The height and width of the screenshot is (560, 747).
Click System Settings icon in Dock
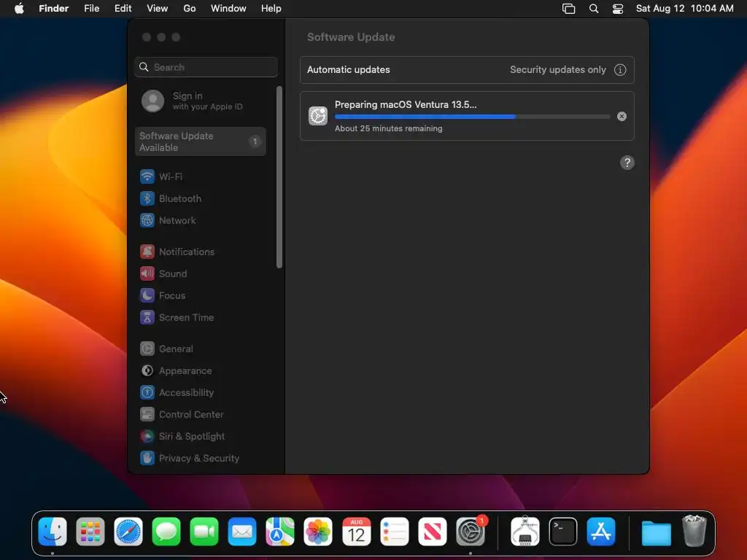pos(471,532)
